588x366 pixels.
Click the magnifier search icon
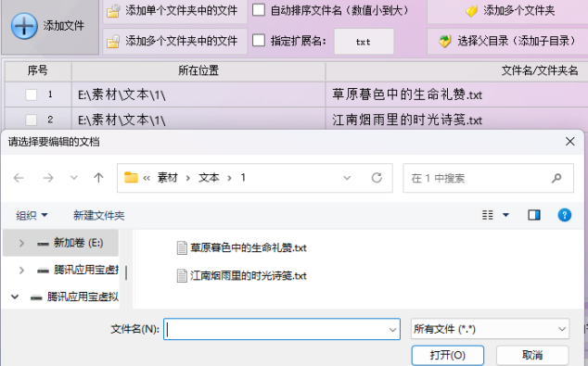pos(556,178)
